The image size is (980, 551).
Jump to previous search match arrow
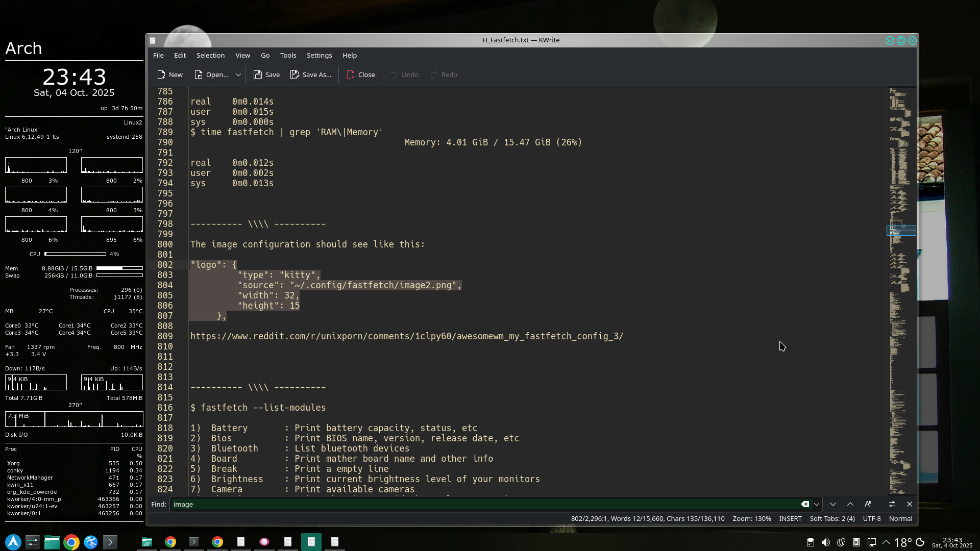click(850, 504)
